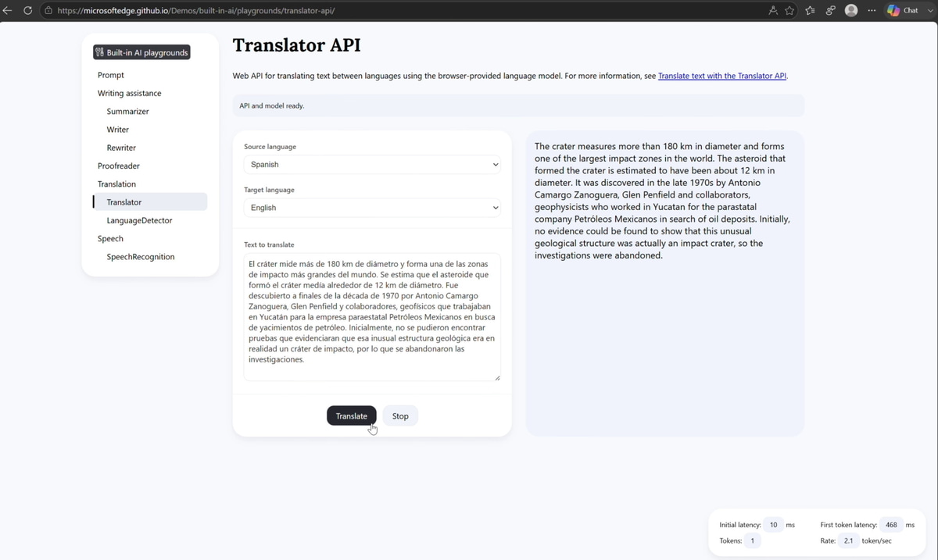Go to the Summarizer page
The width and height of the screenshot is (938, 560).
pyautogui.click(x=127, y=111)
